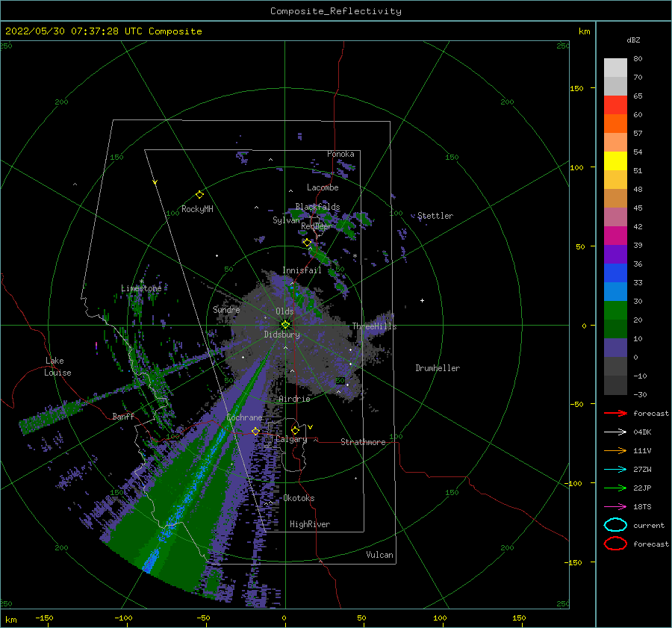Select the yellow 54 dBZ color swatch
672x628 pixels.
pyautogui.click(x=615, y=161)
